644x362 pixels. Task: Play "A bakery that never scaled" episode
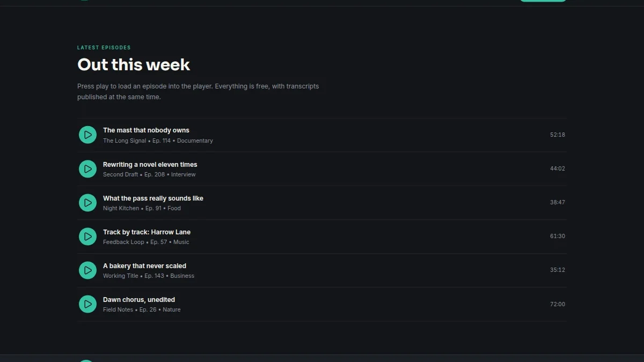(87, 270)
